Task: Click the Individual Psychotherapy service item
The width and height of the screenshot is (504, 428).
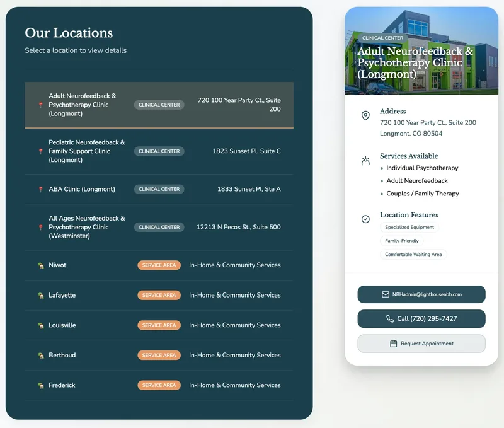Action: click(422, 168)
